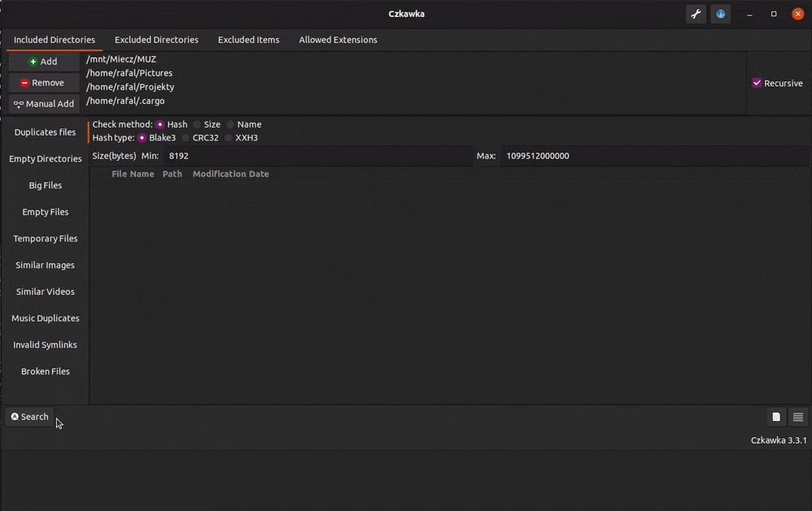812x511 pixels.
Task: Open the Similar Images tool
Action: coord(45,265)
